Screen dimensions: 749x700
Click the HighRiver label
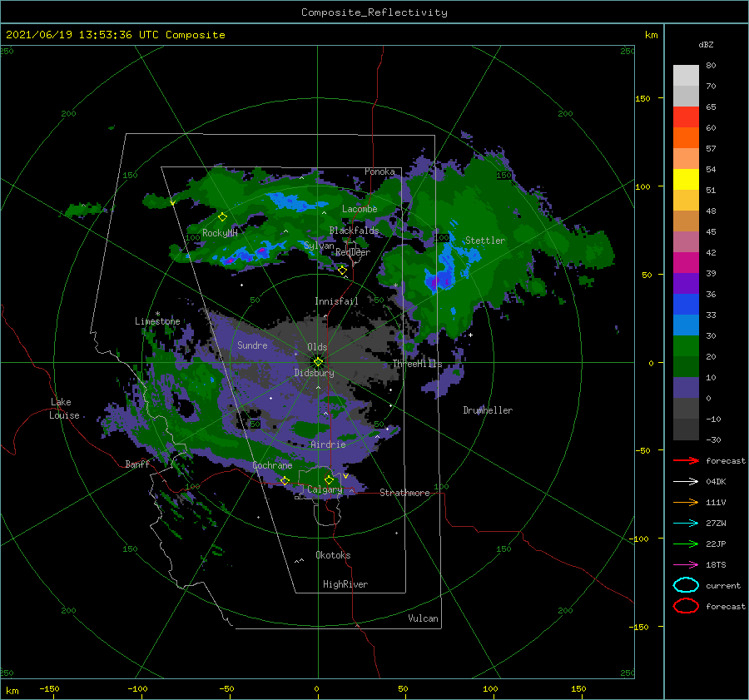click(345, 584)
